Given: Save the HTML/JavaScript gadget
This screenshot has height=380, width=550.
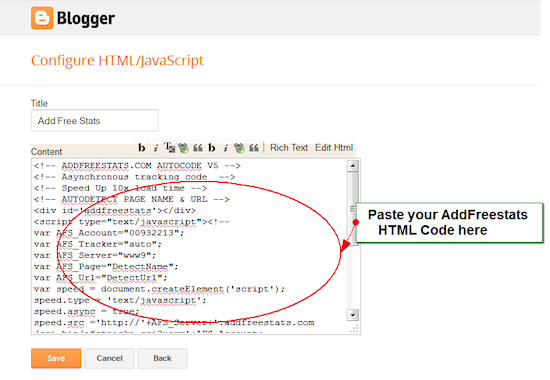Looking at the screenshot, I should pos(56,358).
